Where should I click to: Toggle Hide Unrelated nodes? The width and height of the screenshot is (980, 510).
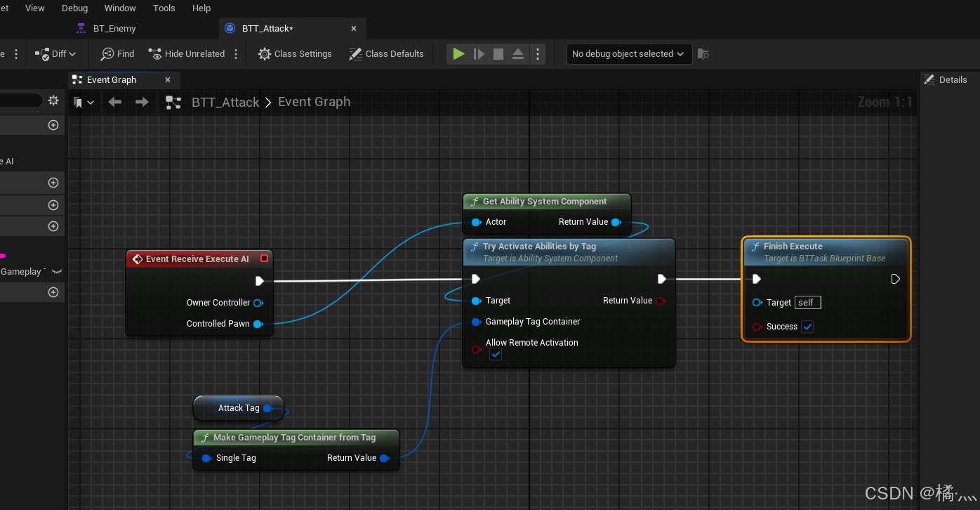(187, 54)
